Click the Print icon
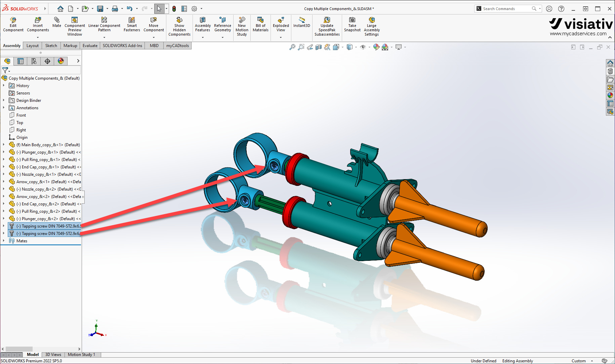The width and height of the screenshot is (615, 364). coord(115,9)
